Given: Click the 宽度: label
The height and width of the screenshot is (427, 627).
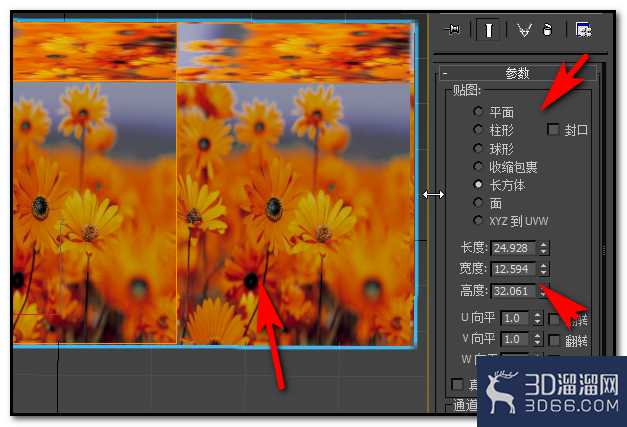Looking at the screenshot, I should pos(473,268).
